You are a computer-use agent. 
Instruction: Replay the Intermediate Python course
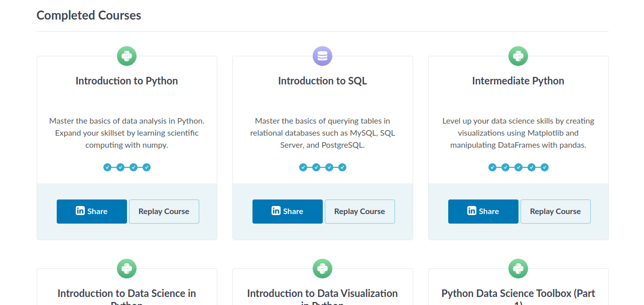pos(556,212)
